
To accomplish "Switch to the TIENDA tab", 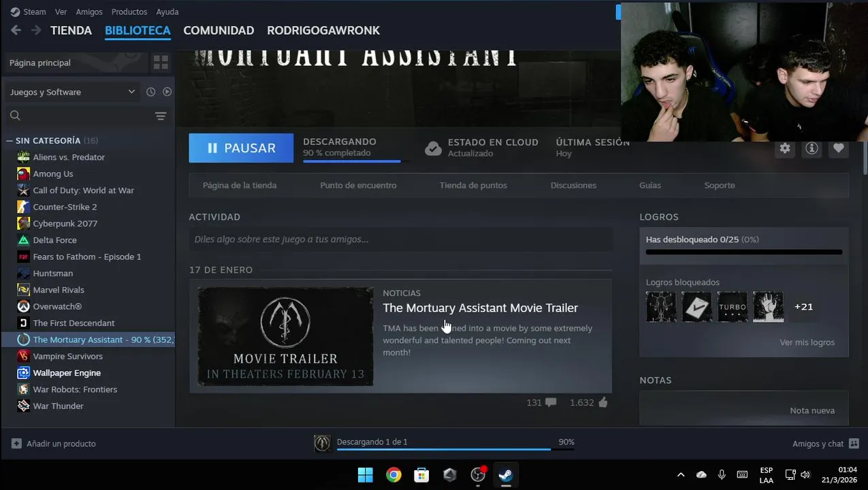I will (71, 31).
